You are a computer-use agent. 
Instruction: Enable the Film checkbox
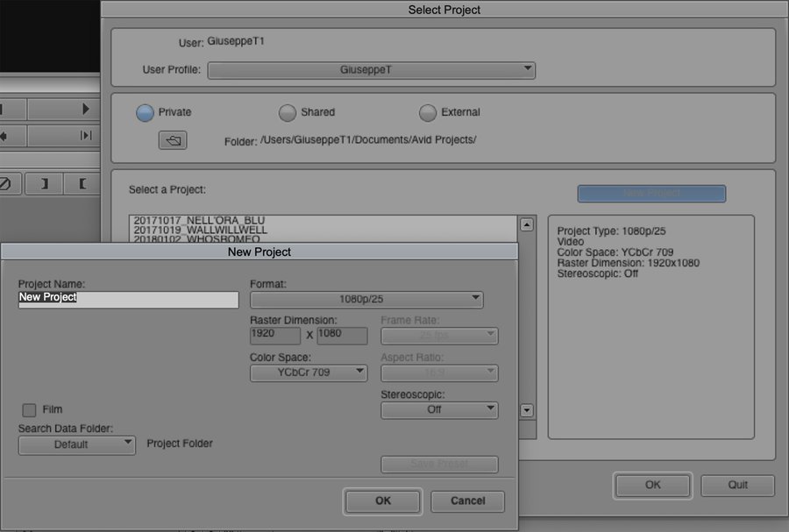[x=30, y=410]
